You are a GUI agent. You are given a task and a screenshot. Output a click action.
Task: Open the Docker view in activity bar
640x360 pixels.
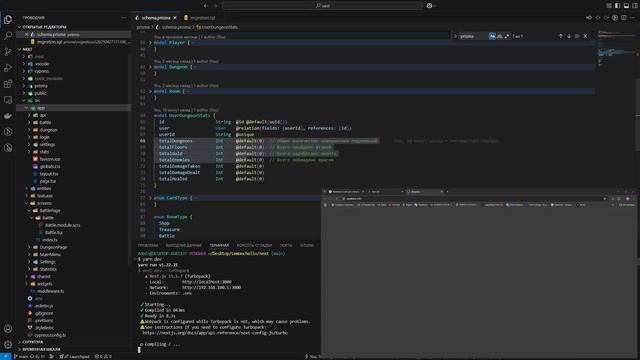coord(8,116)
